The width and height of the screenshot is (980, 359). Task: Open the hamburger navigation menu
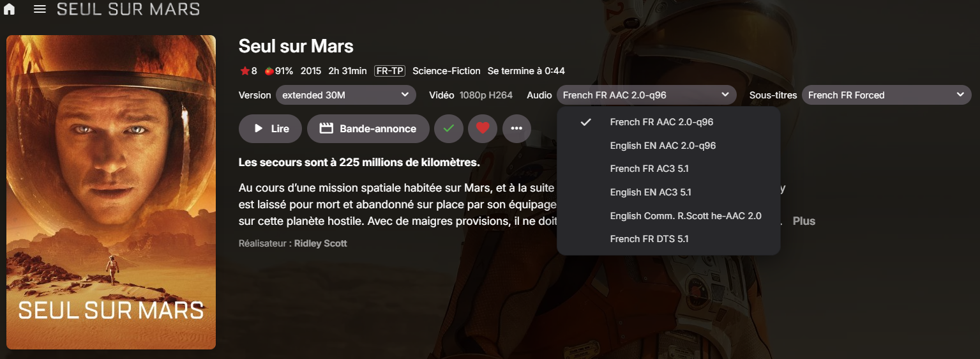40,10
